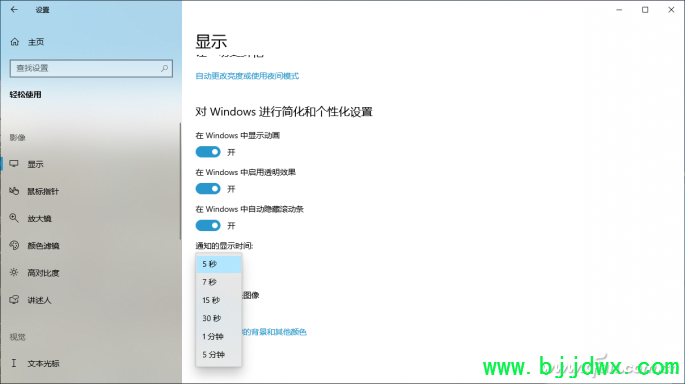This screenshot has height=384, width=685.
Task: Pick 1 分钟 notification duration
Action: pyautogui.click(x=219, y=336)
